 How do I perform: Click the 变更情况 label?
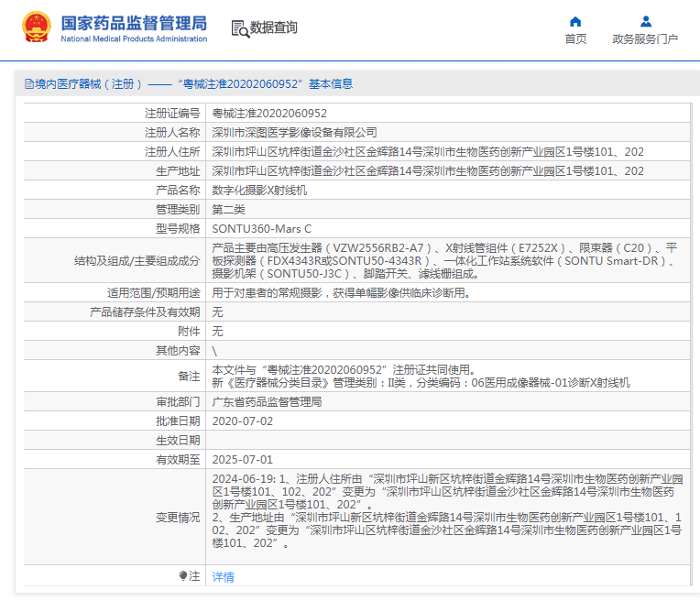pyautogui.click(x=178, y=518)
